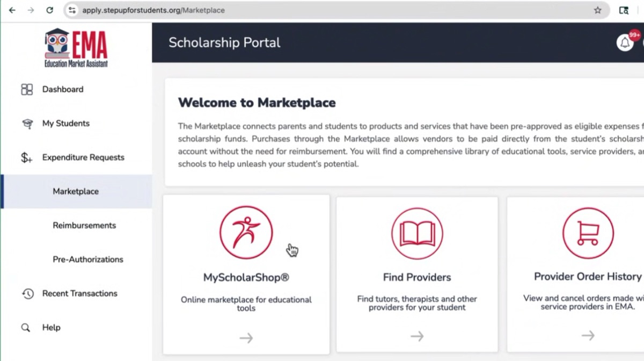Click the Dashboard grid icon

pyautogui.click(x=27, y=90)
